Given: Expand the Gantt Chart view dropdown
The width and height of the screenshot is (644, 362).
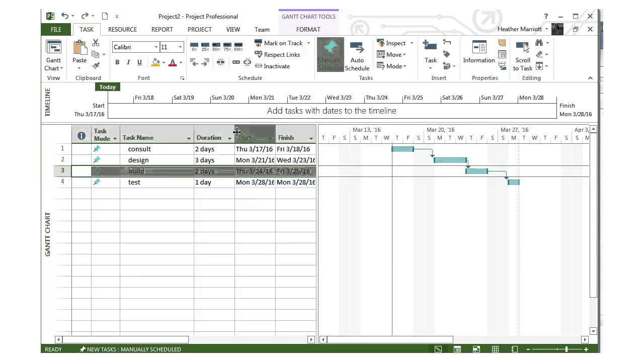Looking at the screenshot, I should (x=61, y=68).
